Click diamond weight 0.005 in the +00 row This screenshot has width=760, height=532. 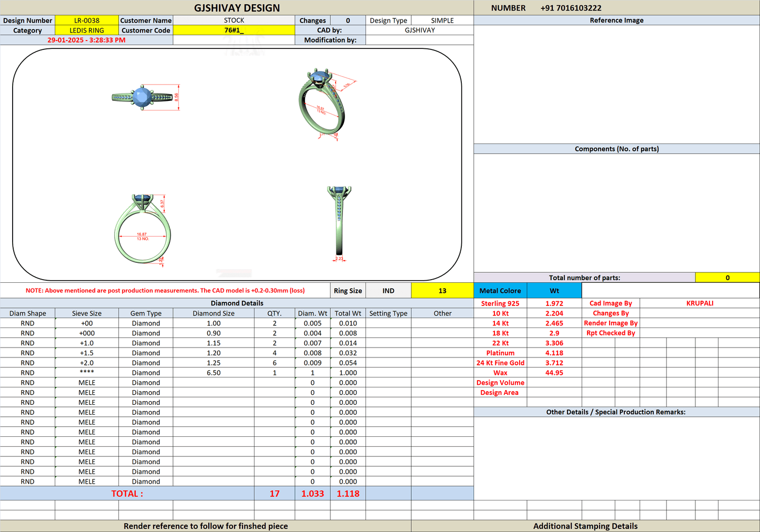312,323
